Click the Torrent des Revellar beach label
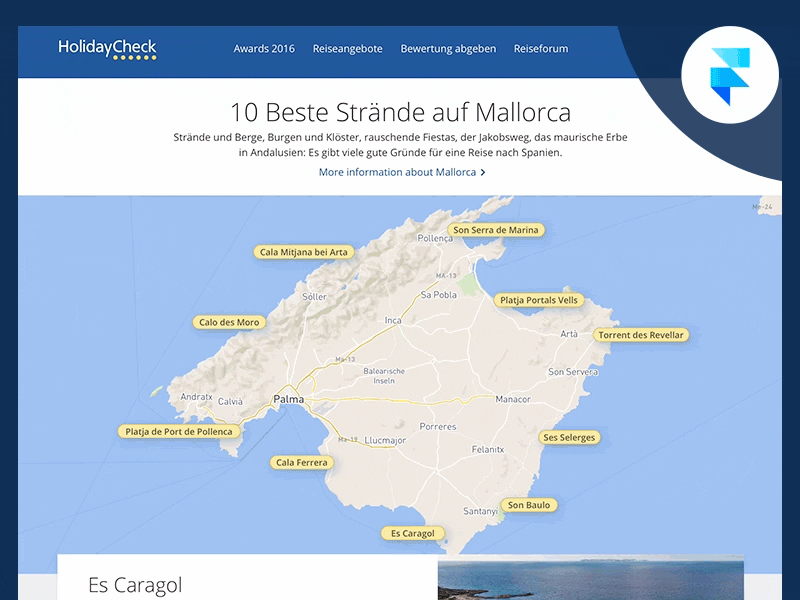 (x=641, y=335)
